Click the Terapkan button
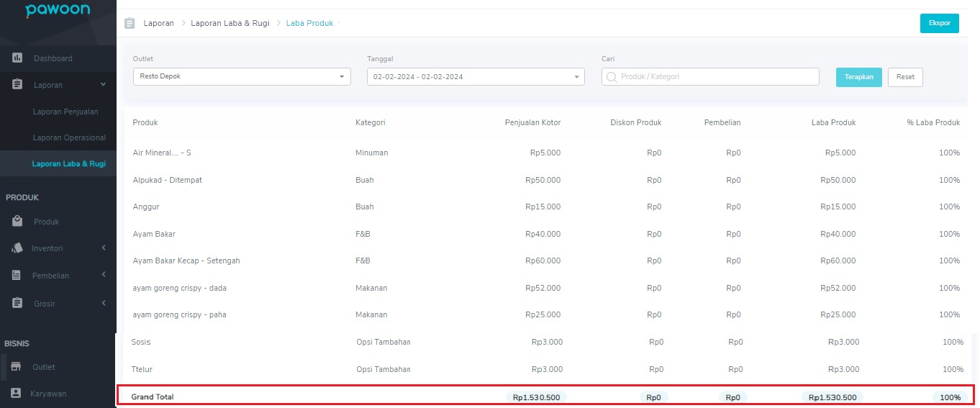Image resolution: width=980 pixels, height=408 pixels. (859, 77)
